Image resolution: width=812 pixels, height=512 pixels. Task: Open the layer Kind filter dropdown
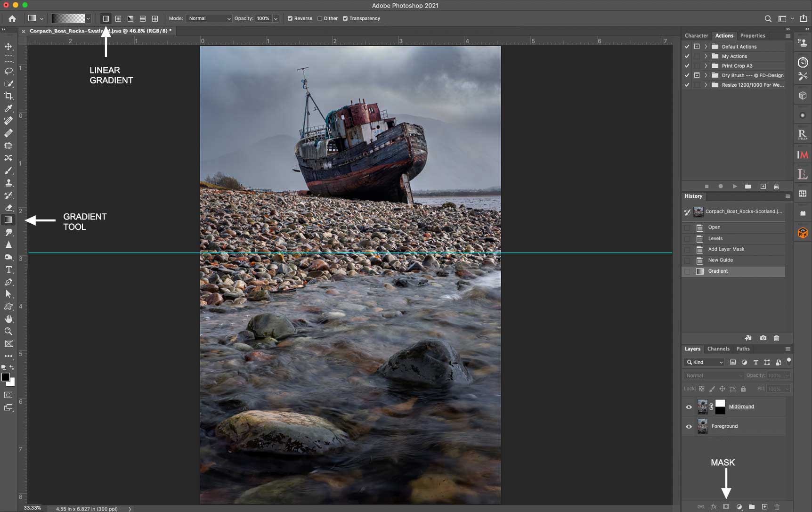coord(704,362)
